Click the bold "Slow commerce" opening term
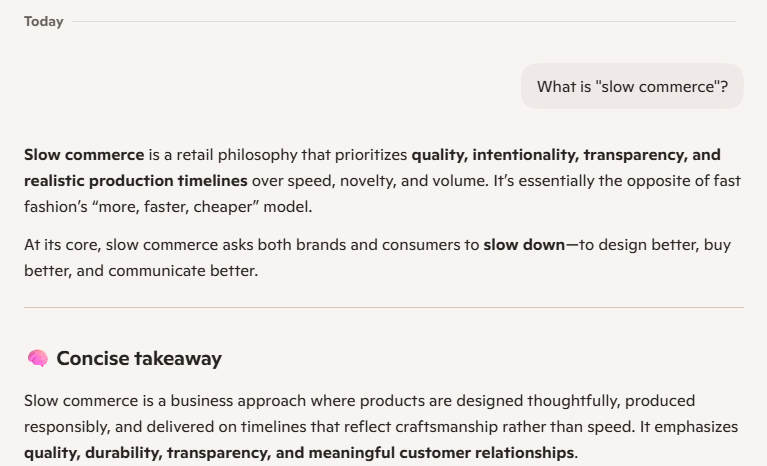Screen dimensions: 767x466 pos(84,155)
